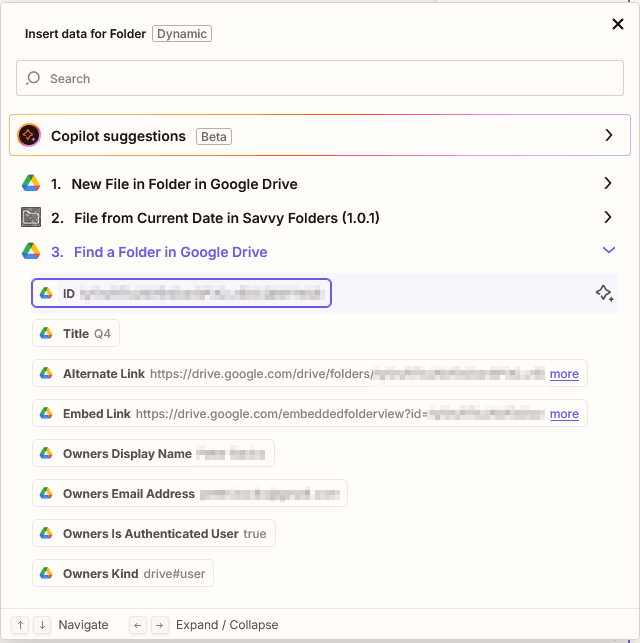Select Owners Is Authenticated User field
The image size is (640, 643).
[x=154, y=533]
